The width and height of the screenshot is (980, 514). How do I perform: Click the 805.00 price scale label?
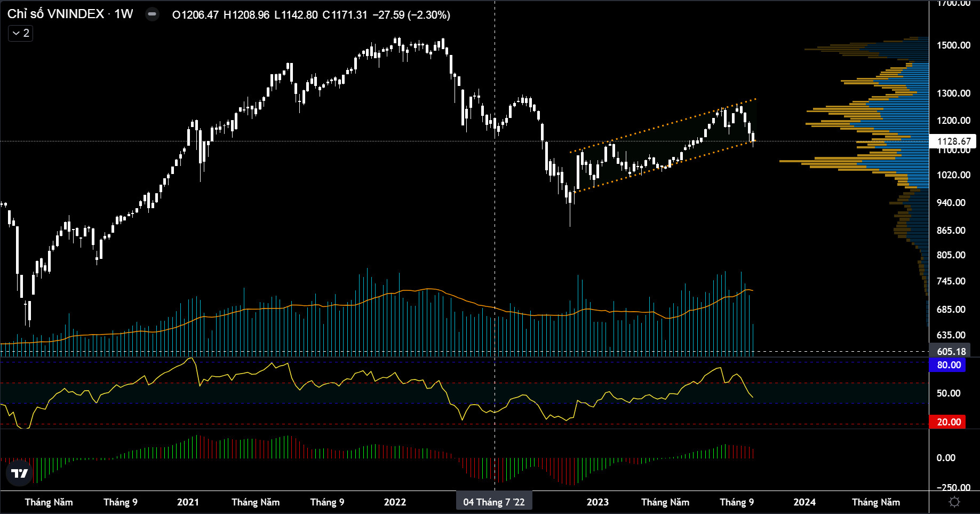click(951, 255)
